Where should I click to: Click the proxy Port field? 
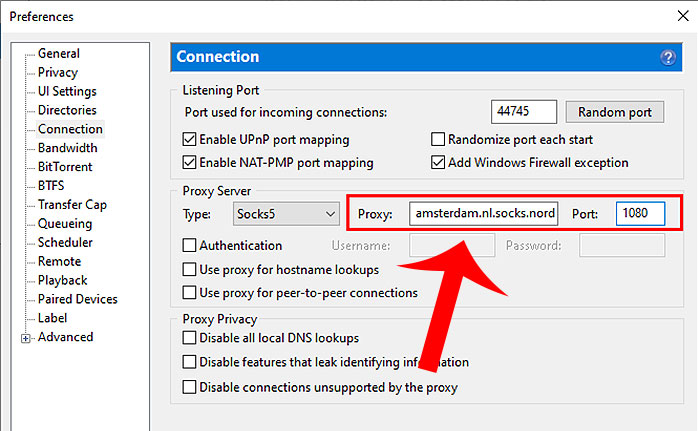(640, 214)
